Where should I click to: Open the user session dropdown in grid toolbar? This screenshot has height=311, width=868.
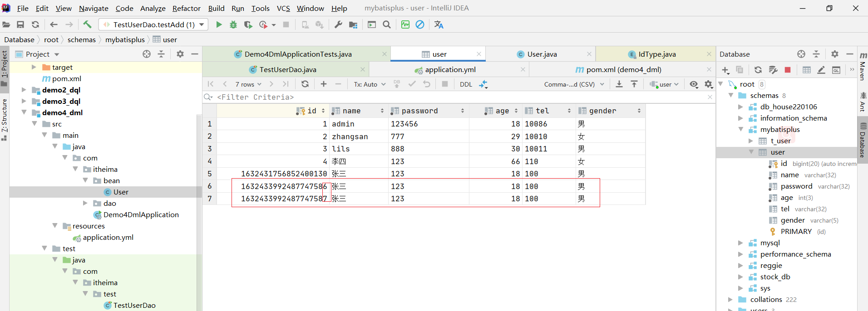click(664, 84)
